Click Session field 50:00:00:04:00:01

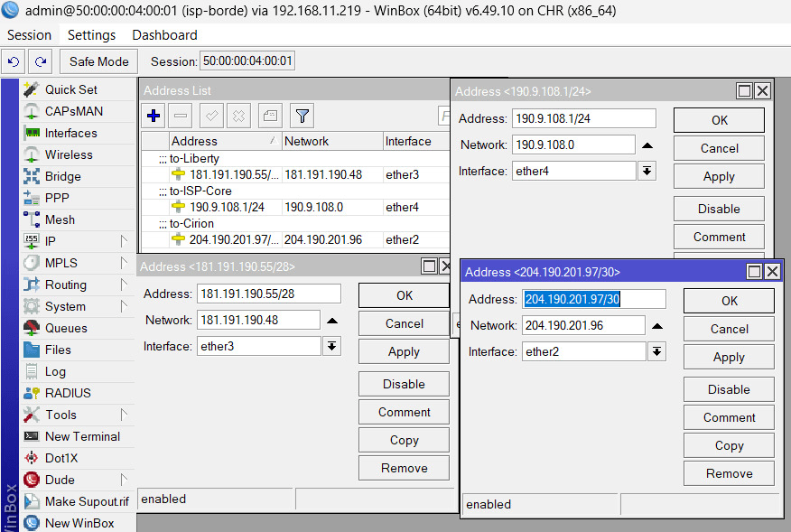247,61
